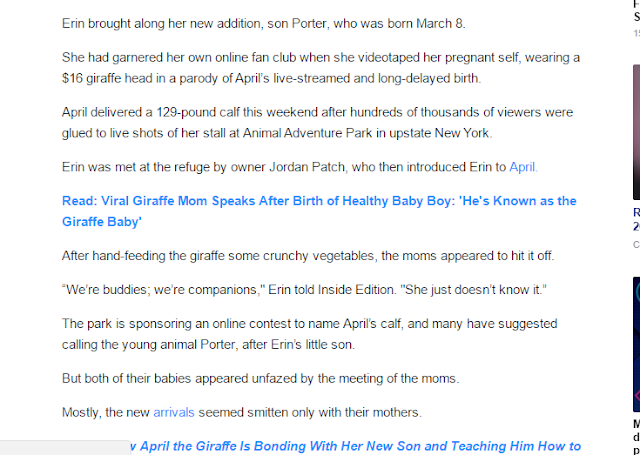Open 'Read: Viral Giraffe Mom Speaks' link
The width and height of the screenshot is (640, 455).
coord(319,201)
